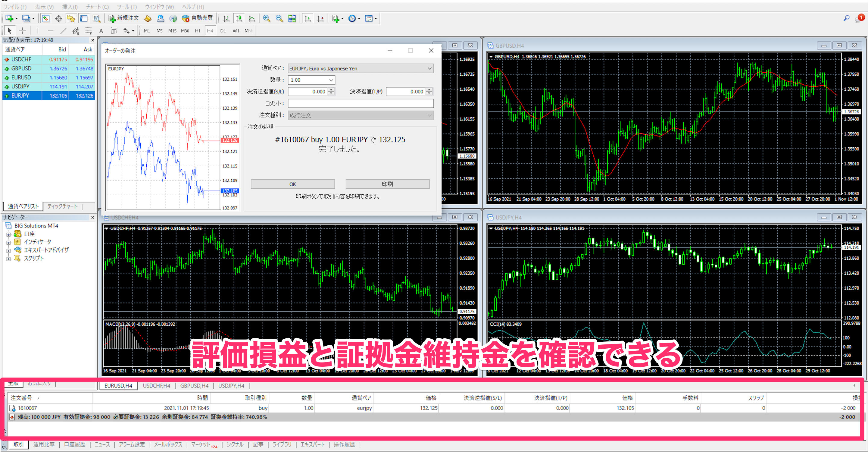Toggle the 自動売買 auto trading button
This screenshot has height=452, width=868.
[198, 18]
